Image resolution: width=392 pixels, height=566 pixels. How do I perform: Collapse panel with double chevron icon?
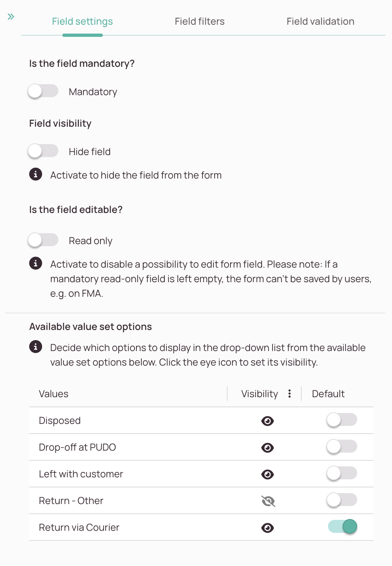click(x=11, y=17)
